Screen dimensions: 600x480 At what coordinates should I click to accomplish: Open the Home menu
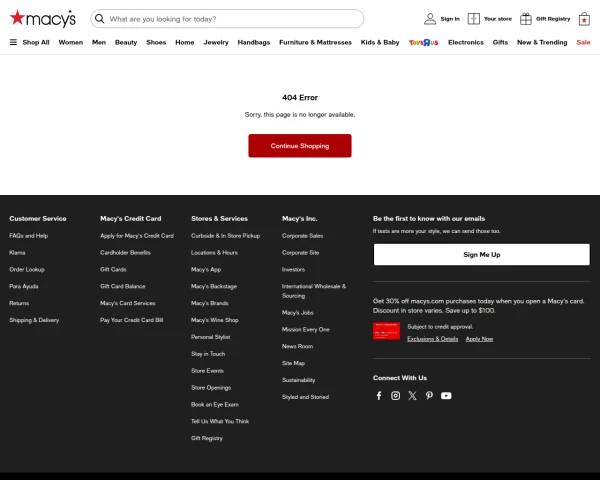click(x=185, y=42)
